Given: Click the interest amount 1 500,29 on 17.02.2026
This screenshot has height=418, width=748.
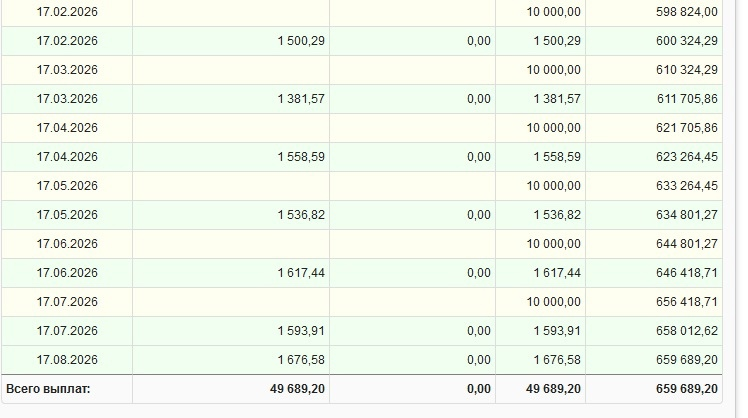Looking at the screenshot, I should (301, 41).
